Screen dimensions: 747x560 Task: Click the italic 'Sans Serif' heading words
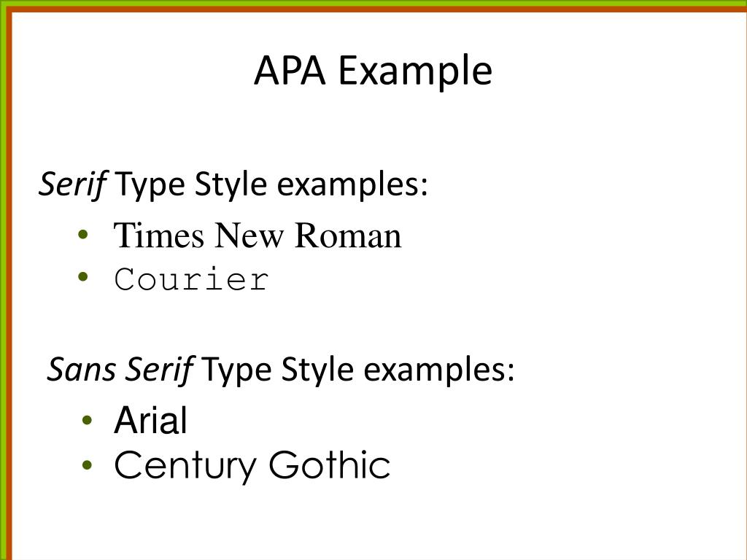(120, 370)
